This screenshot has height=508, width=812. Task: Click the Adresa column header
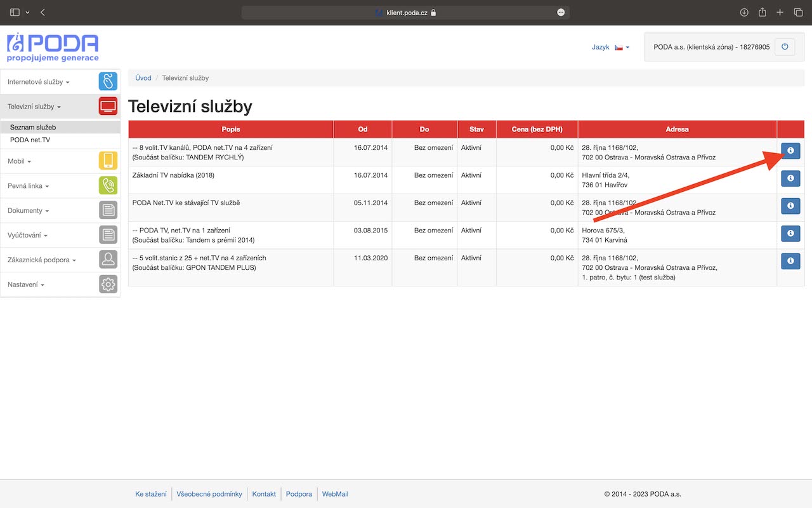pyautogui.click(x=678, y=130)
